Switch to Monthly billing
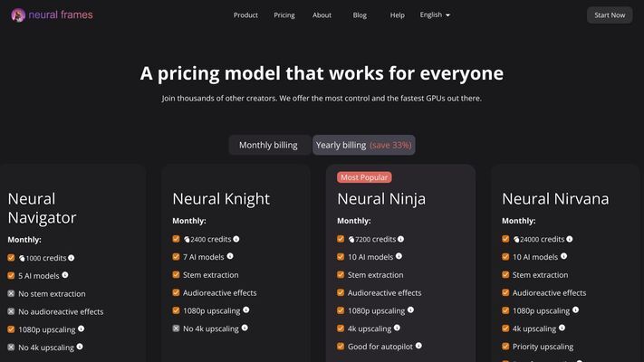 [x=268, y=145]
